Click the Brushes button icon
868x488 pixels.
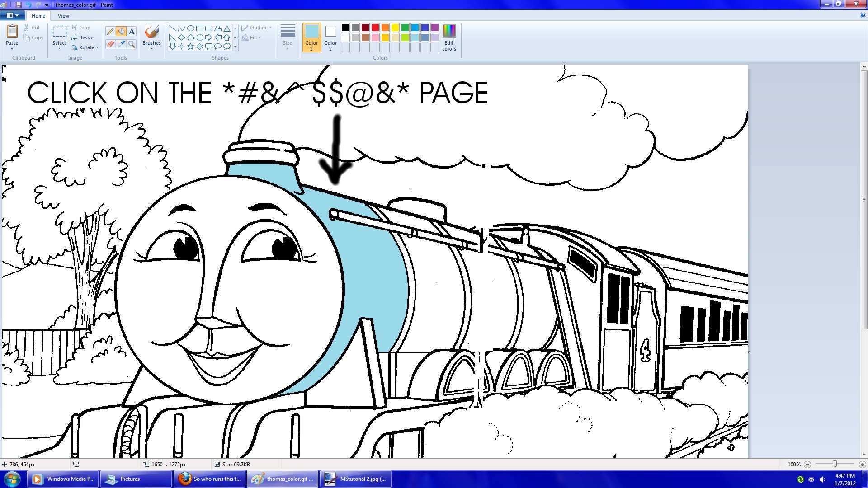tap(151, 32)
